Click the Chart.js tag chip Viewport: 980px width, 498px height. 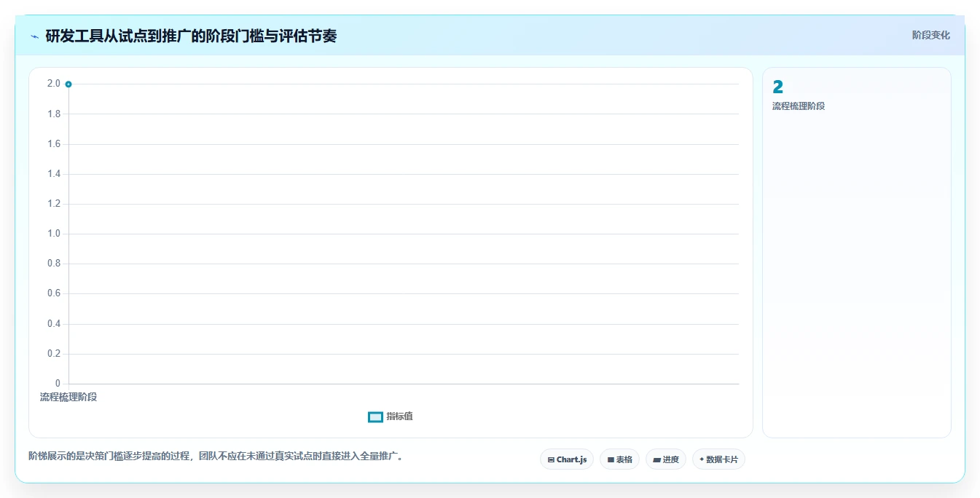click(567, 459)
